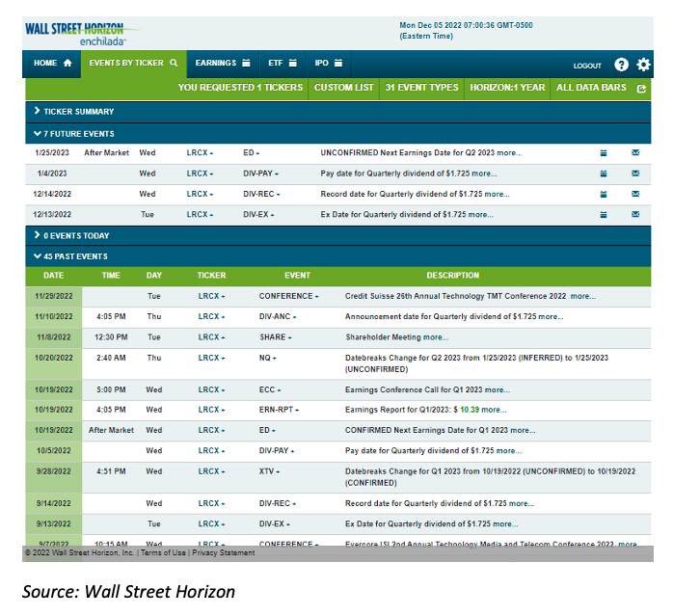Calendar icon for 1/4/2023 DIV-PAY row
This screenshot has height=616, width=700.
point(604,174)
